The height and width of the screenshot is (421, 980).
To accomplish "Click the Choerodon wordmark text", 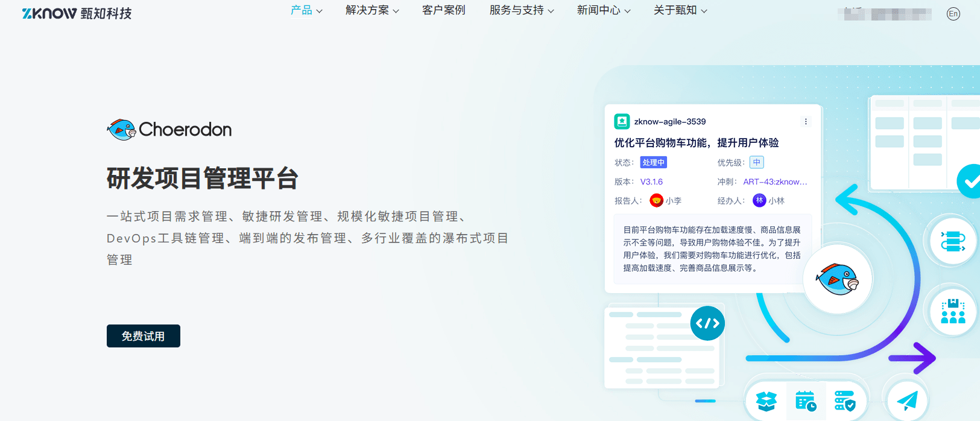I will point(185,130).
